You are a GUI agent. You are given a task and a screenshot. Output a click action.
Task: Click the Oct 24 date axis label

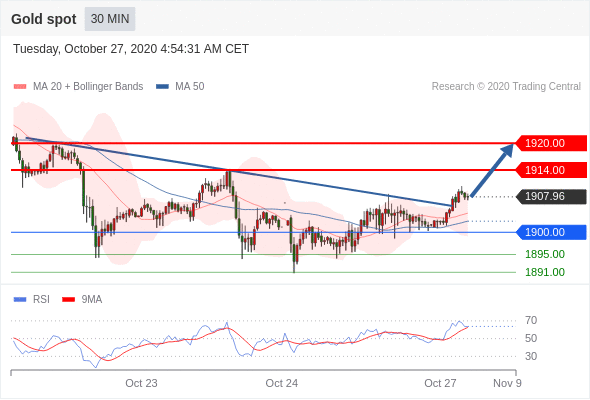point(281,383)
